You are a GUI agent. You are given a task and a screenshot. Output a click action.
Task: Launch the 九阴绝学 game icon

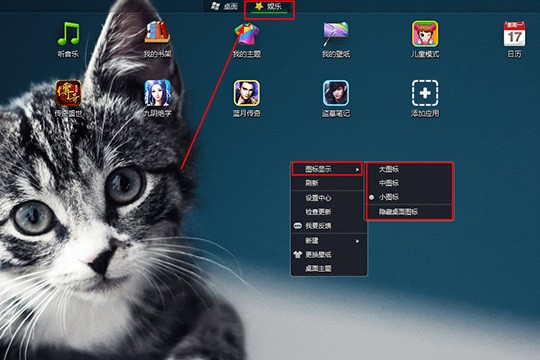[157, 93]
